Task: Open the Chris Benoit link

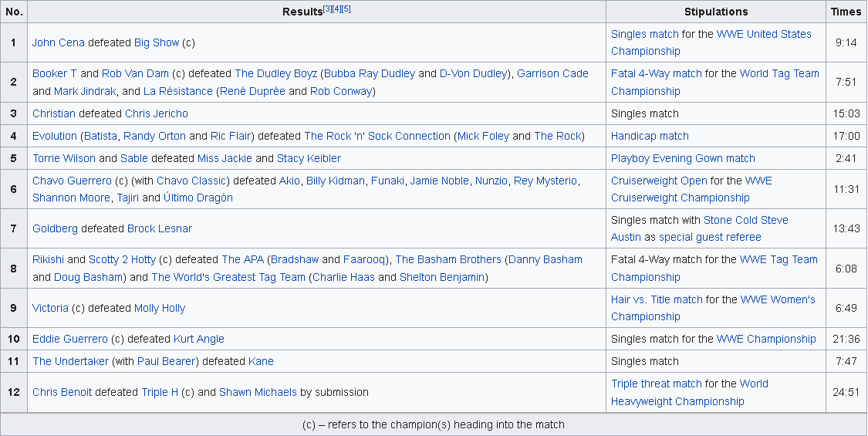Action: (x=62, y=392)
